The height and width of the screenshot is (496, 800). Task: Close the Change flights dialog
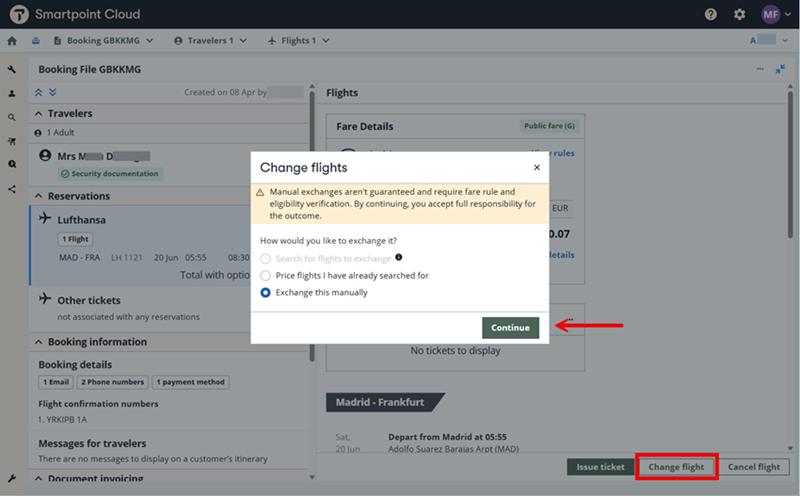point(536,168)
